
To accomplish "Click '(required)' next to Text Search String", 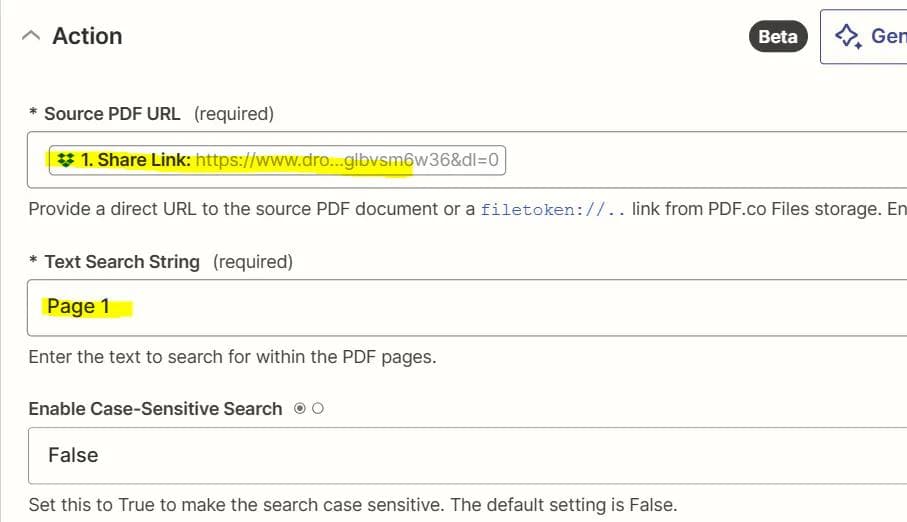I will pos(253,262).
